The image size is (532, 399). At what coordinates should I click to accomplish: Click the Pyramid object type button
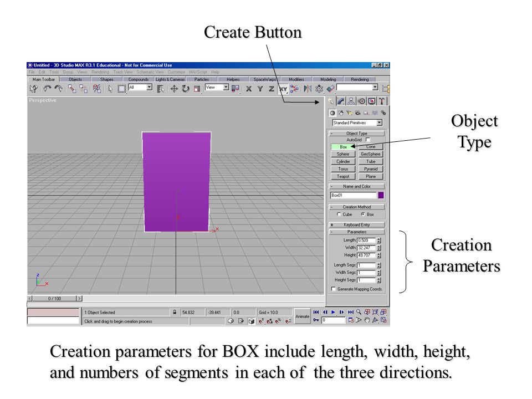(371, 169)
